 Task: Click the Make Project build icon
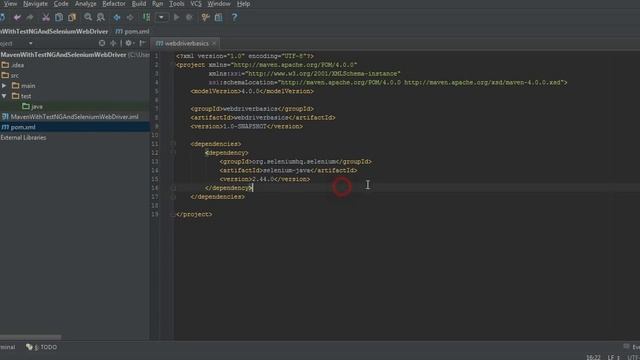pyautogui.click(x=146, y=18)
